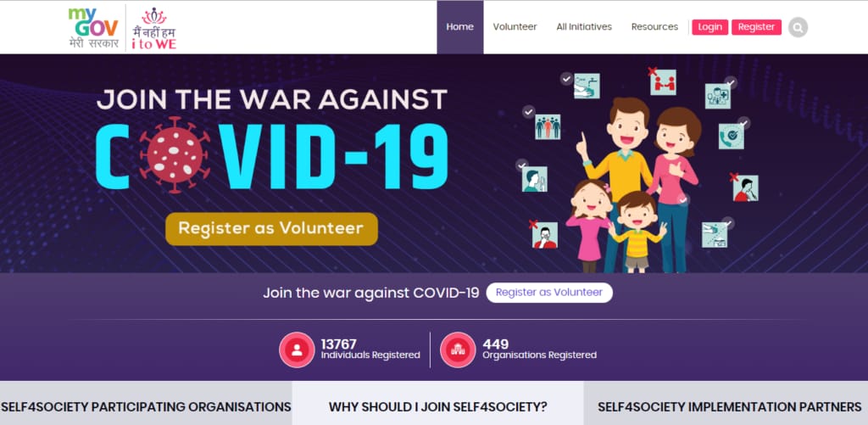868x425 pixels.
Task: Click the individuals registered person icon
Action: tap(297, 350)
